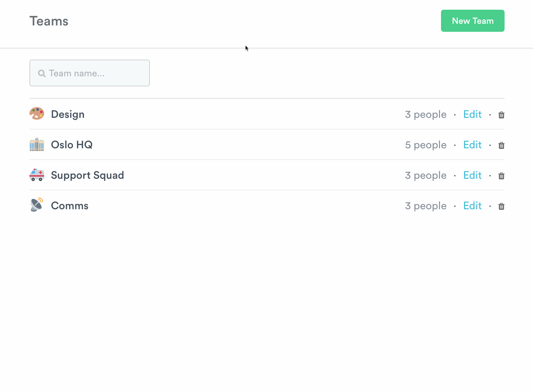Click the Teams page heading
This screenshot has width=533, height=392.
[x=49, y=21]
